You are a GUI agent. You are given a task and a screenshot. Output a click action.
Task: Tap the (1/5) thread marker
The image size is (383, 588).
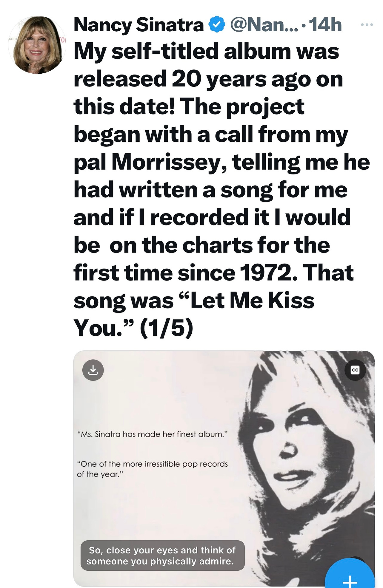click(166, 328)
